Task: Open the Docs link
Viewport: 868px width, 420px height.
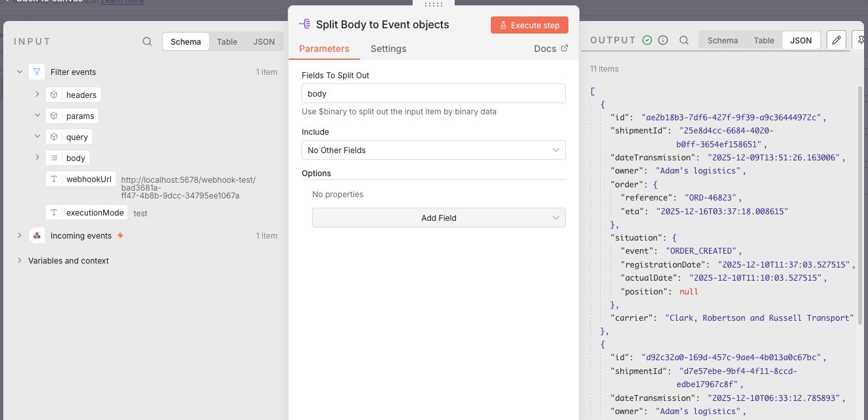Action: 551,49
